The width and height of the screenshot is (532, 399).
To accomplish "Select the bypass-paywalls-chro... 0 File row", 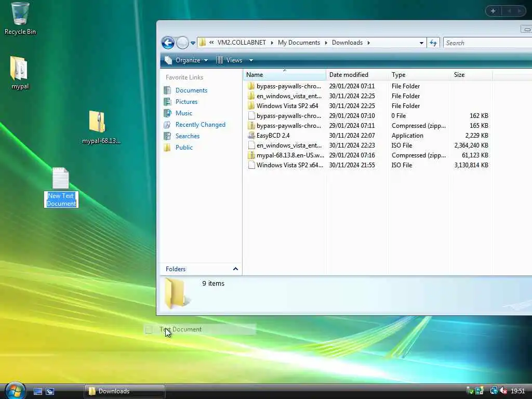I will (368, 116).
